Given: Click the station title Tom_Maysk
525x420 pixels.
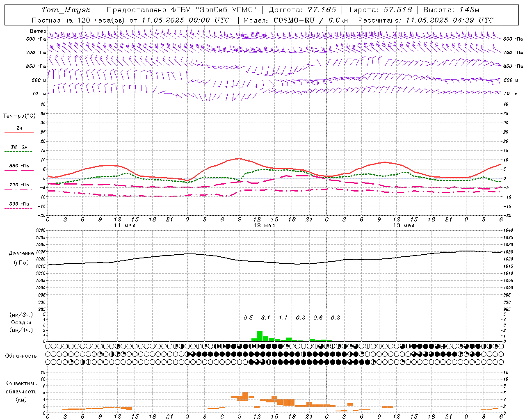Looking at the screenshot, I should pyautogui.click(x=66, y=10).
